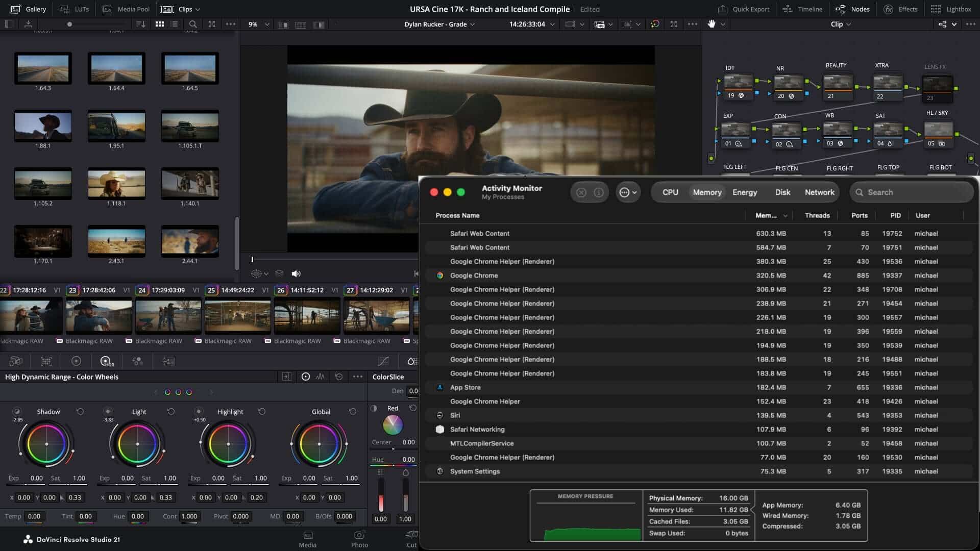The width and height of the screenshot is (980, 551).
Task: Reset the Shadow wheel
Action: pos(80,411)
